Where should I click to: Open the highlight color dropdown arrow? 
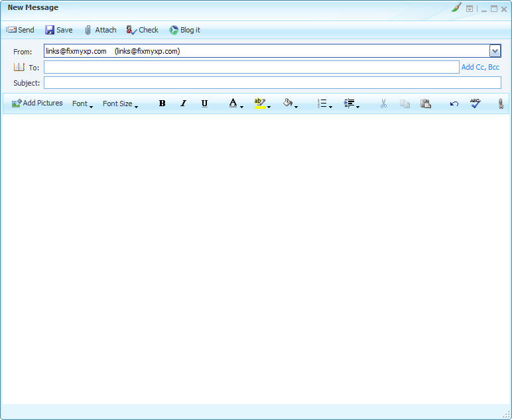point(269,107)
